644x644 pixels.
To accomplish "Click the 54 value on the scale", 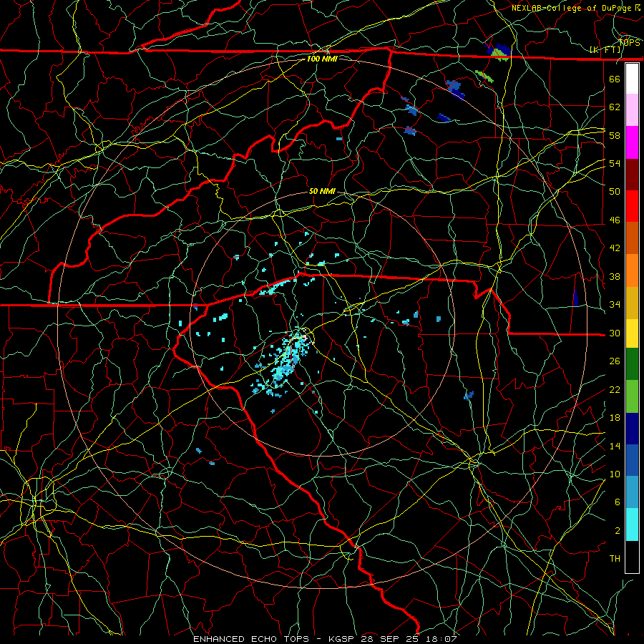I will (x=615, y=163).
